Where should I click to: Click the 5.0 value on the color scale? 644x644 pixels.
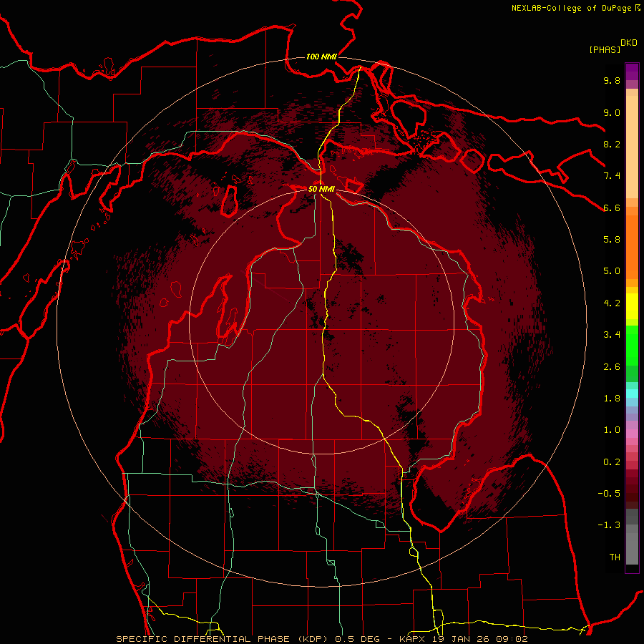coord(612,271)
